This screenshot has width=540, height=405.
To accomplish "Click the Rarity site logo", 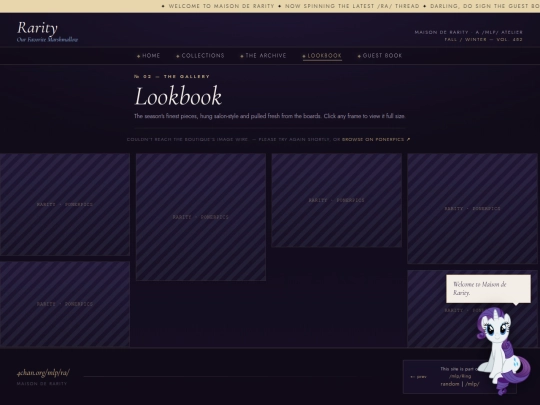I will 37,28.
